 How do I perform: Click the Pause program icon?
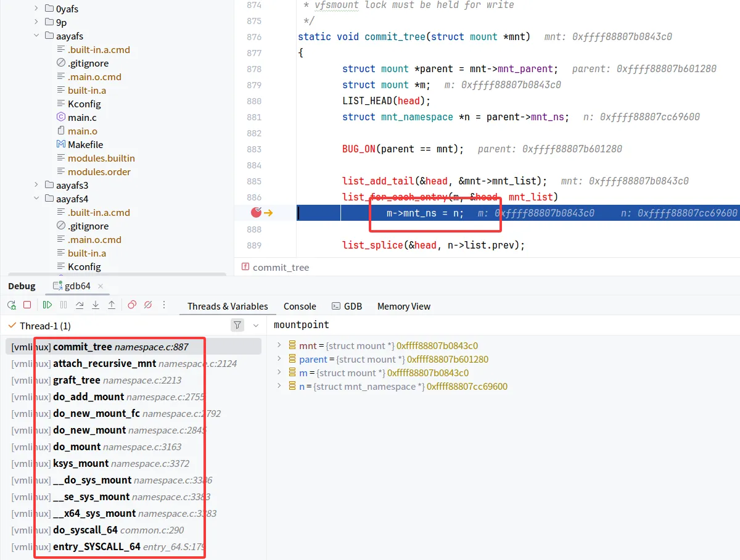64,305
